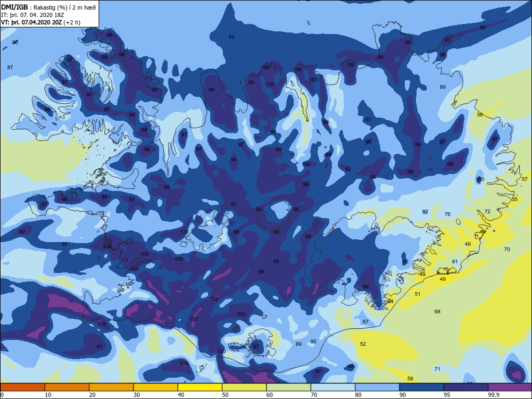Viewport: 532px width, 399px height.
Task: Click the legend scale label '30'
Action: pos(137,395)
